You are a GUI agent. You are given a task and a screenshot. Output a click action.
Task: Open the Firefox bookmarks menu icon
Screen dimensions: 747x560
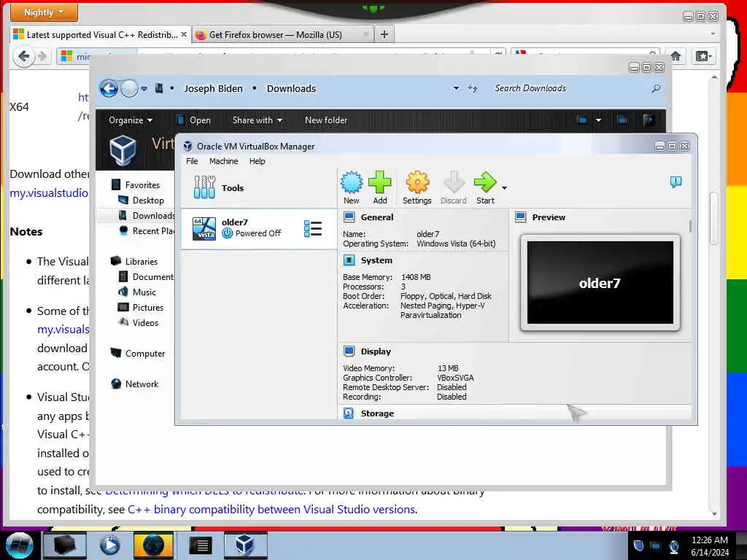point(703,56)
